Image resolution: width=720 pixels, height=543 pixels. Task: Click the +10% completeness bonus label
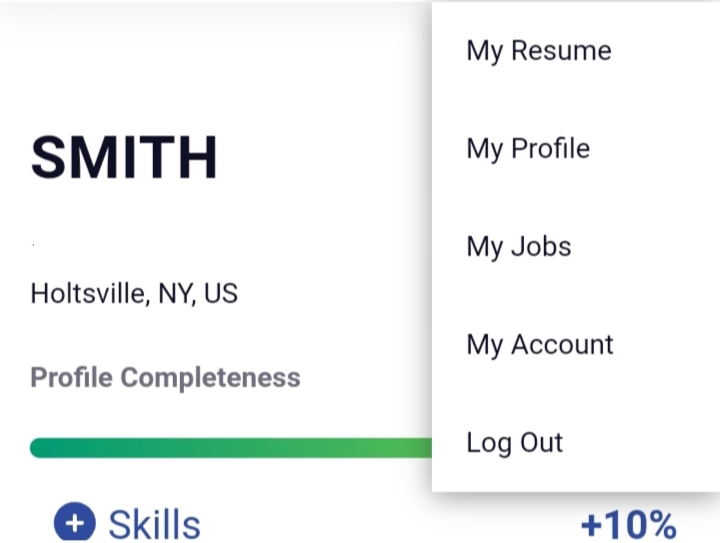tap(629, 524)
